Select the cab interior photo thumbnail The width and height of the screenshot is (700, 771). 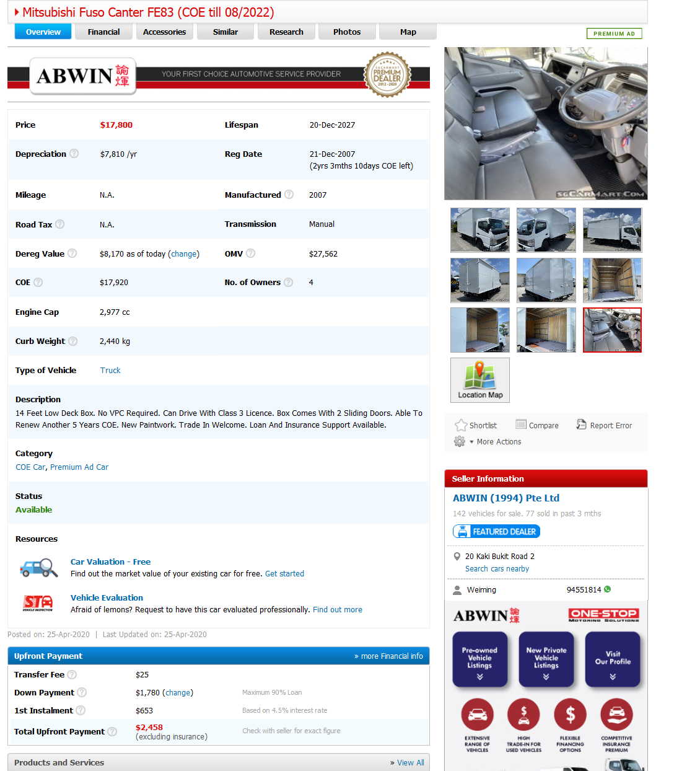pyautogui.click(x=612, y=330)
